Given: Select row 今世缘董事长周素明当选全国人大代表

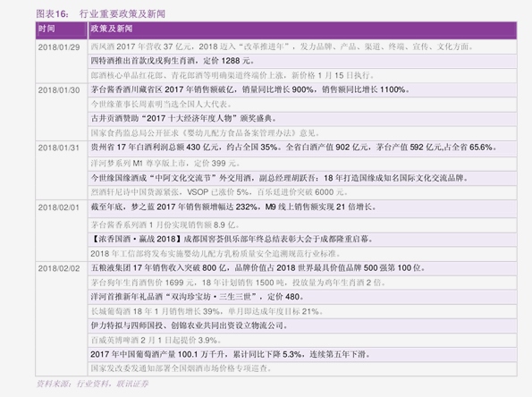Looking at the screenshot, I should (x=302, y=105).
